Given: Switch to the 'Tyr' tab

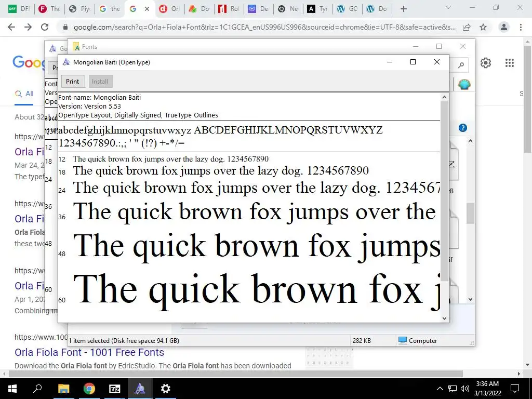Looking at the screenshot, I should coord(317,9).
